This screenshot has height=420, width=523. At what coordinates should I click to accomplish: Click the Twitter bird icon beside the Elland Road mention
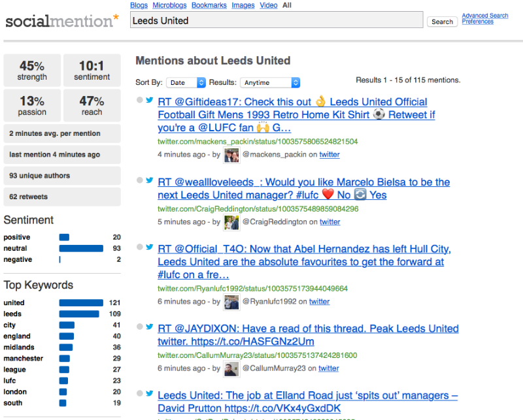point(150,393)
